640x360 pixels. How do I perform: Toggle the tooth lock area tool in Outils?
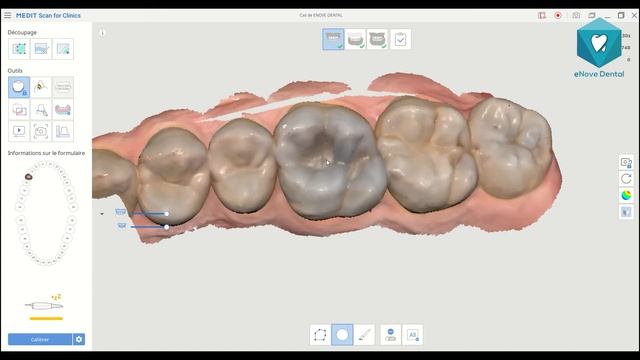(19, 87)
